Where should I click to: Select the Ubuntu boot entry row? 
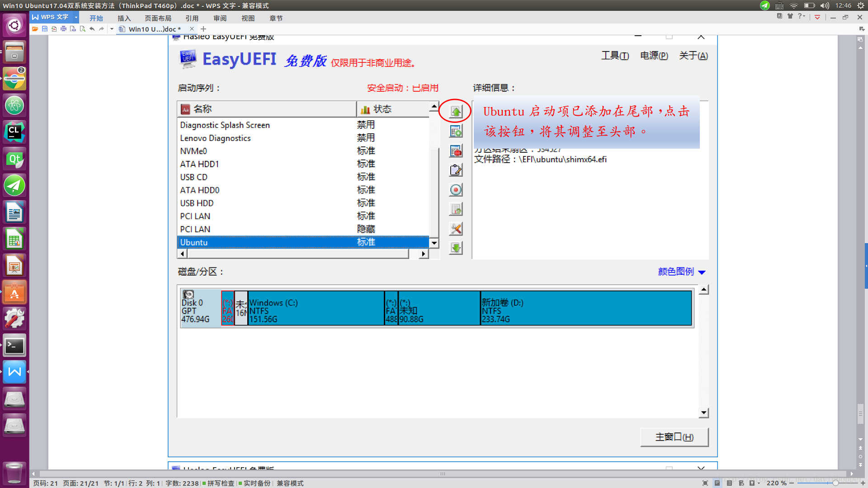click(x=303, y=242)
